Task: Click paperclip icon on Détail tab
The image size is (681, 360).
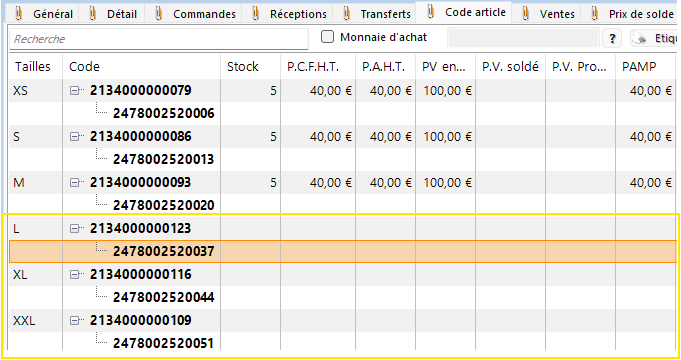Action: 92,14
